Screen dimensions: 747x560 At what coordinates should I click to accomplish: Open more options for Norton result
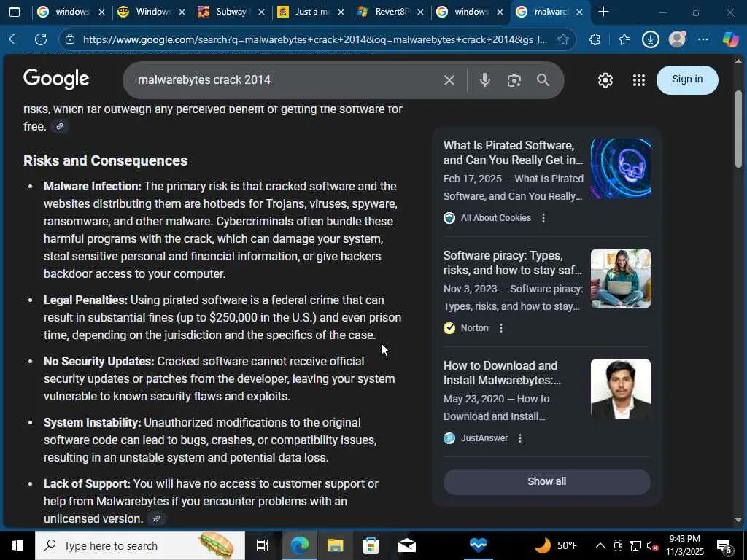point(500,328)
